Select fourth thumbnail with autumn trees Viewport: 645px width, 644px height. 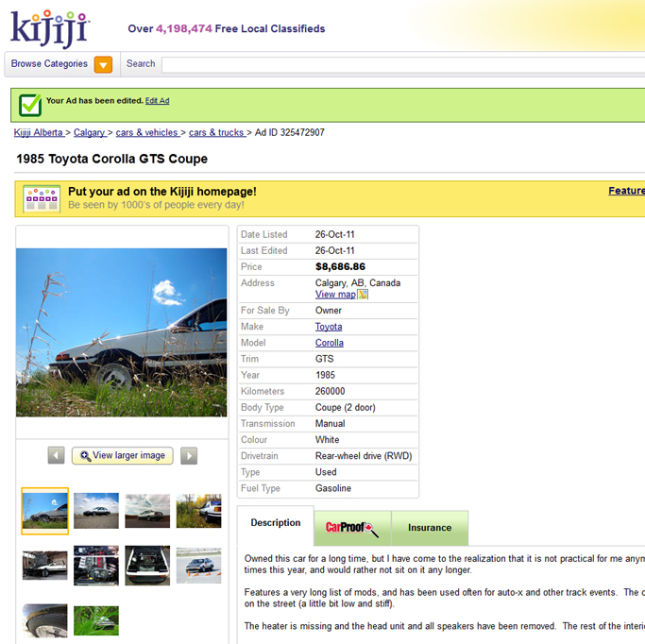click(198, 511)
